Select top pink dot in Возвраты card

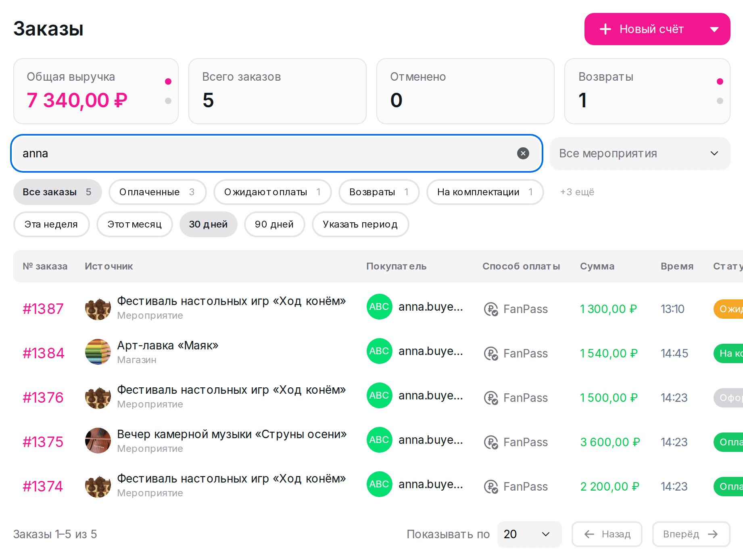click(x=720, y=81)
